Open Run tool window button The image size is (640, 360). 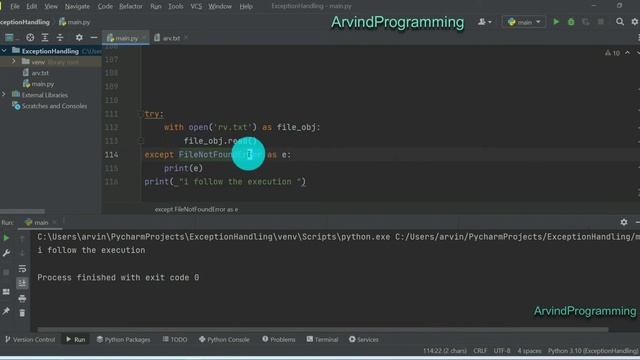(x=76, y=339)
